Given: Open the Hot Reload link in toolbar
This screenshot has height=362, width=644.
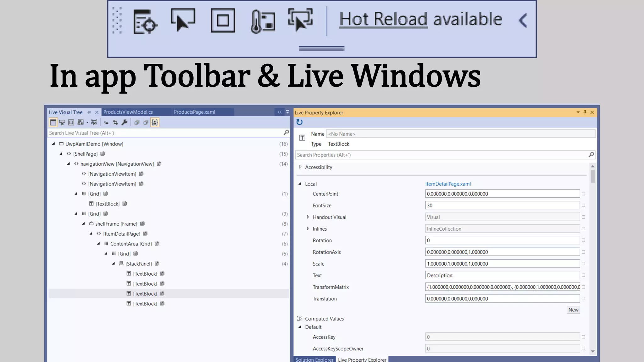Looking at the screenshot, I should click(x=383, y=19).
